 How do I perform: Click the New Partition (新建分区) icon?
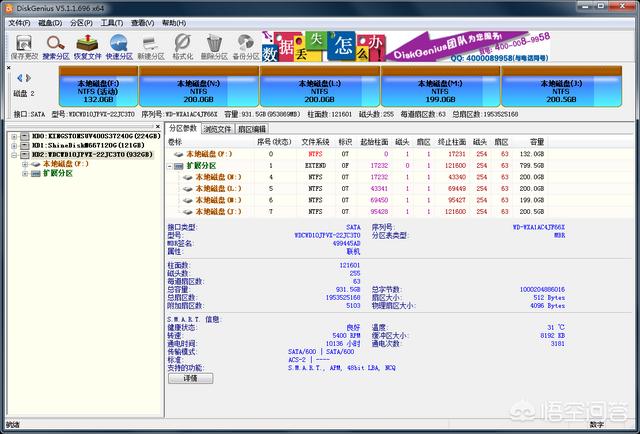(x=151, y=47)
